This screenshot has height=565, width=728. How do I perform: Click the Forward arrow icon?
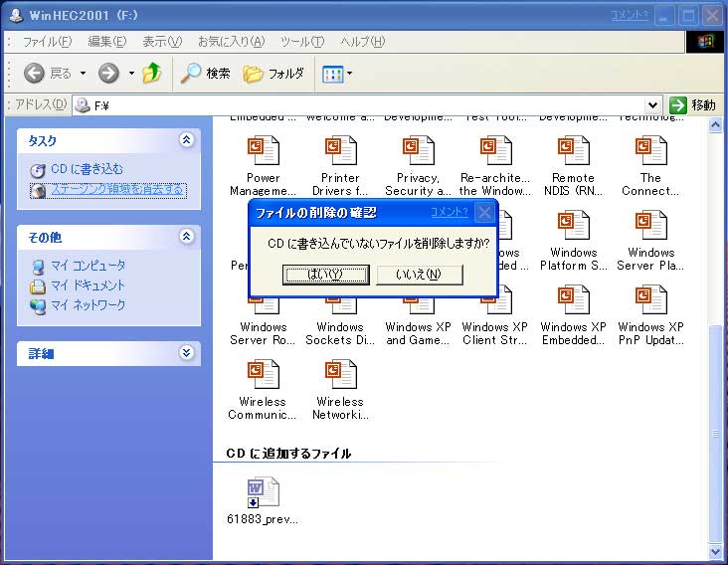108,74
